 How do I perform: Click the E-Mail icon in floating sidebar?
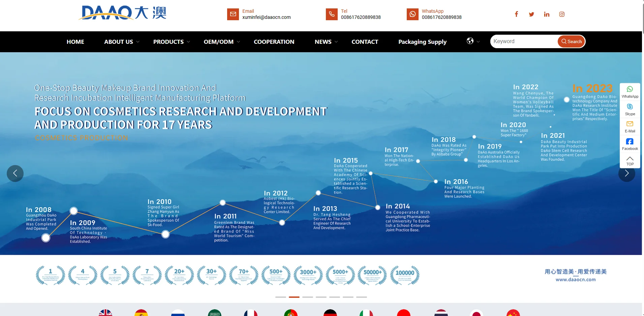[x=630, y=126]
